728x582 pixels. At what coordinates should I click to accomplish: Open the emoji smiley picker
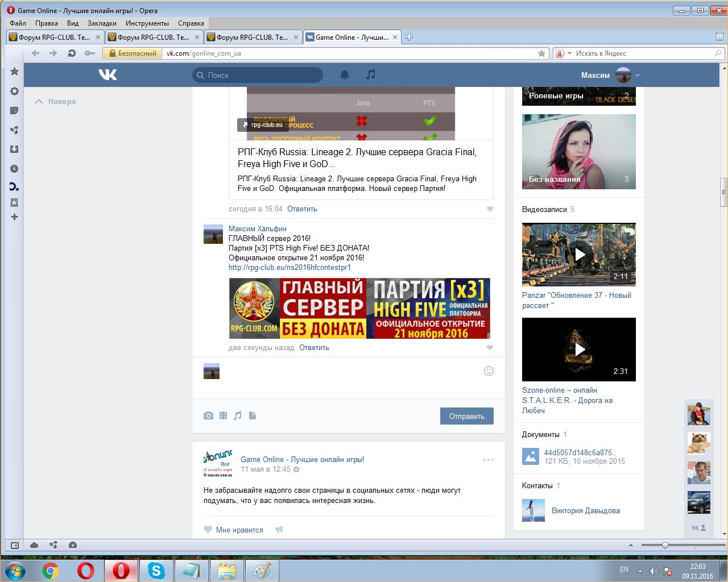pos(489,371)
